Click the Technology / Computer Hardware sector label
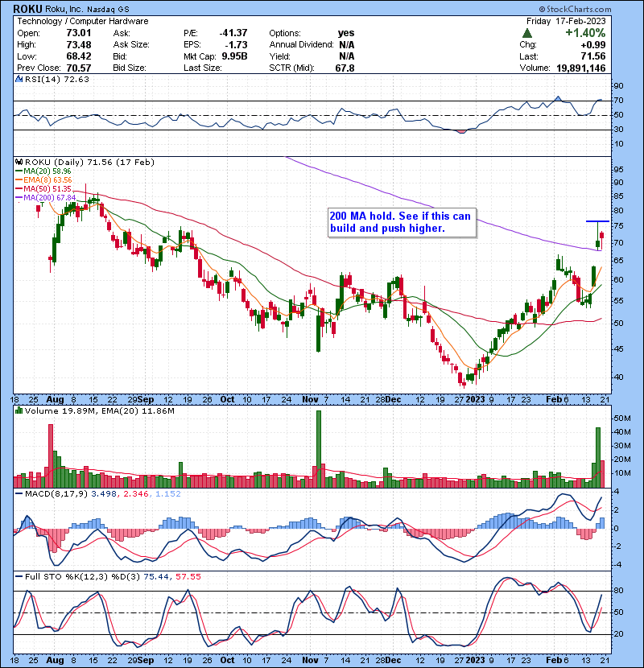The height and width of the screenshot is (668, 644). (83, 21)
